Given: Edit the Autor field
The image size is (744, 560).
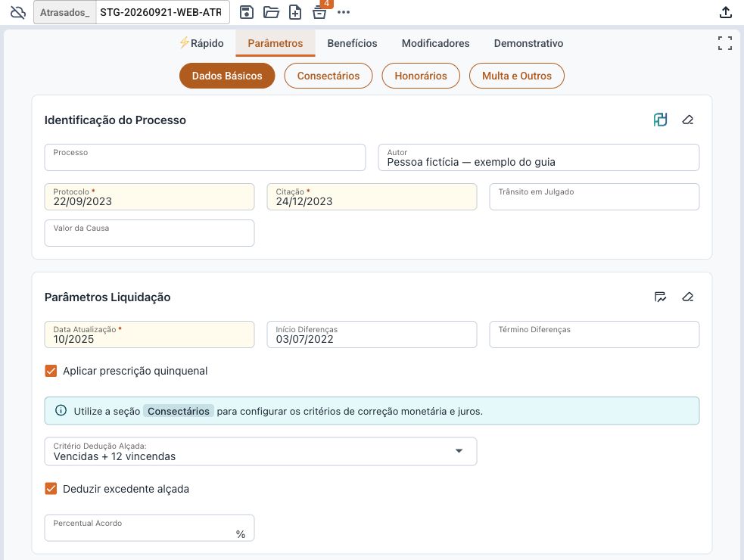Looking at the screenshot, I should click(x=539, y=157).
